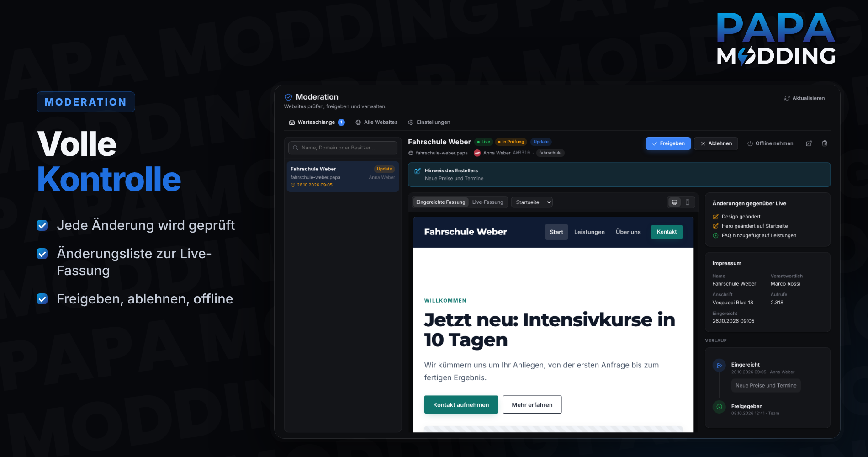868x457 pixels.
Task: Go to the Einstellungen tab
Action: tap(429, 122)
